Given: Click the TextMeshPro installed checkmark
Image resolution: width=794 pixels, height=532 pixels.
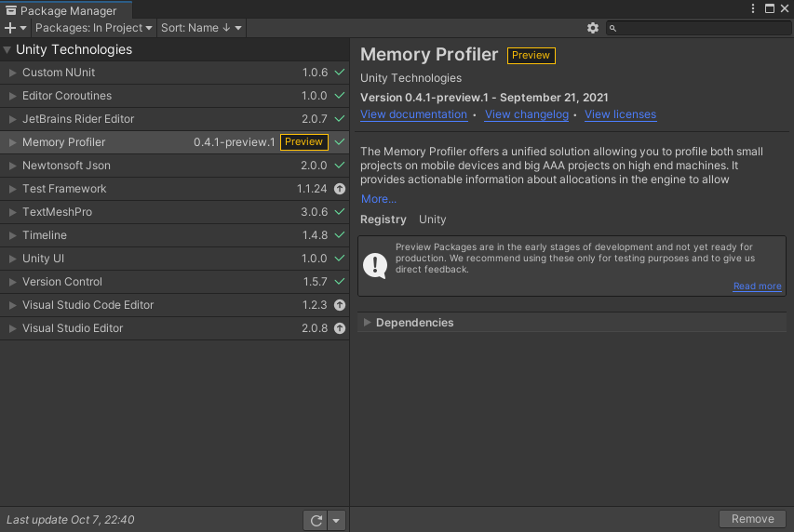Looking at the screenshot, I should point(340,212).
